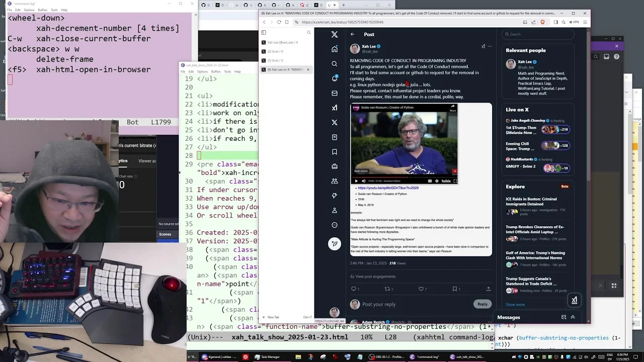
Task: Open Messages envelope in X sidebar
Action: point(335,93)
